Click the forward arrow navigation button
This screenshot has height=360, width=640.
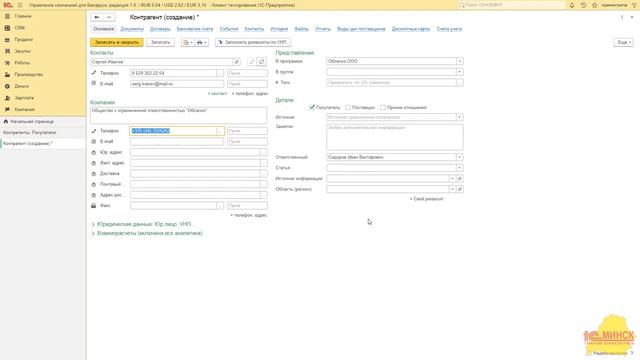(109, 17)
